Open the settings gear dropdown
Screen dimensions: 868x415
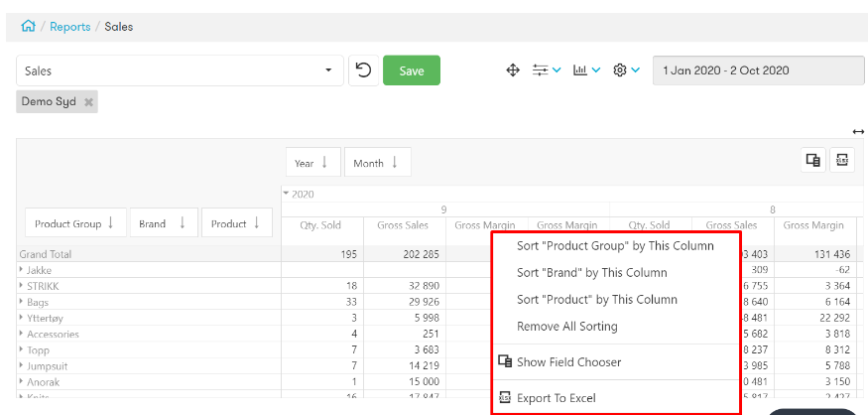click(626, 70)
